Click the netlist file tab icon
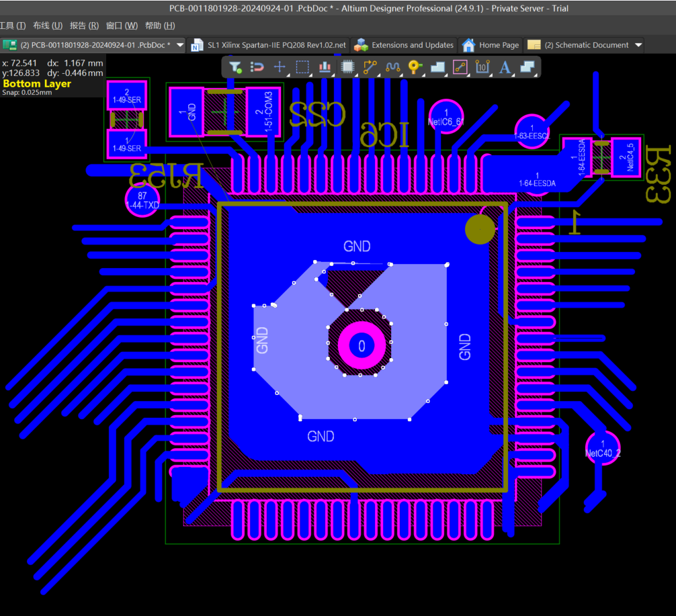The image size is (676, 616). (197, 45)
